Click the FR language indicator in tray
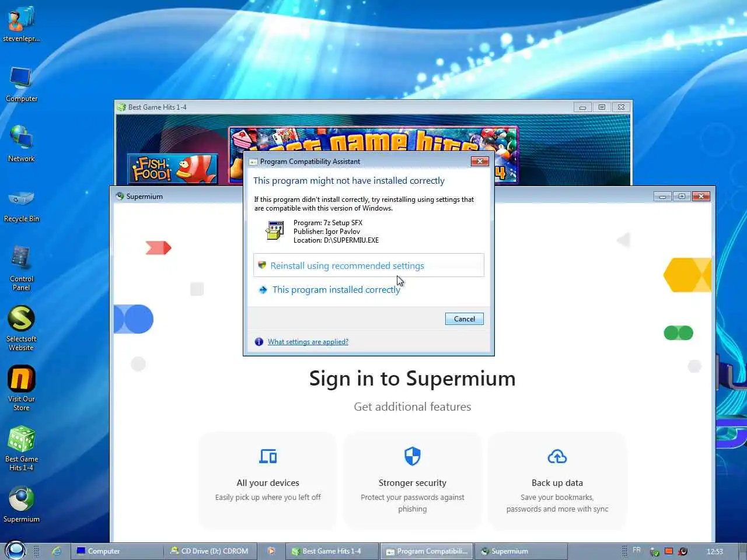The image size is (747, 560). (x=637, y=550)
